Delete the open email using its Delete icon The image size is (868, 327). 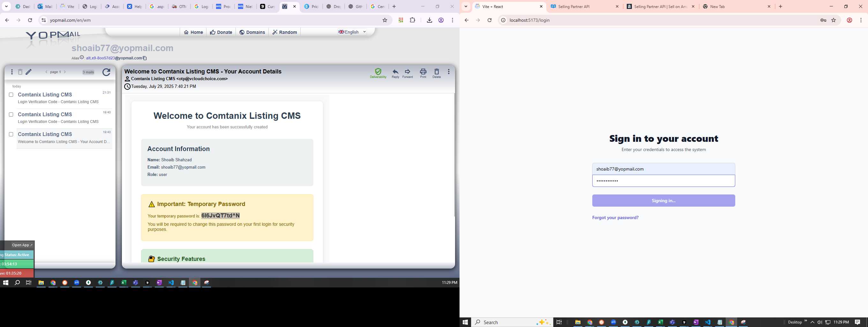(x=436, y=73)
